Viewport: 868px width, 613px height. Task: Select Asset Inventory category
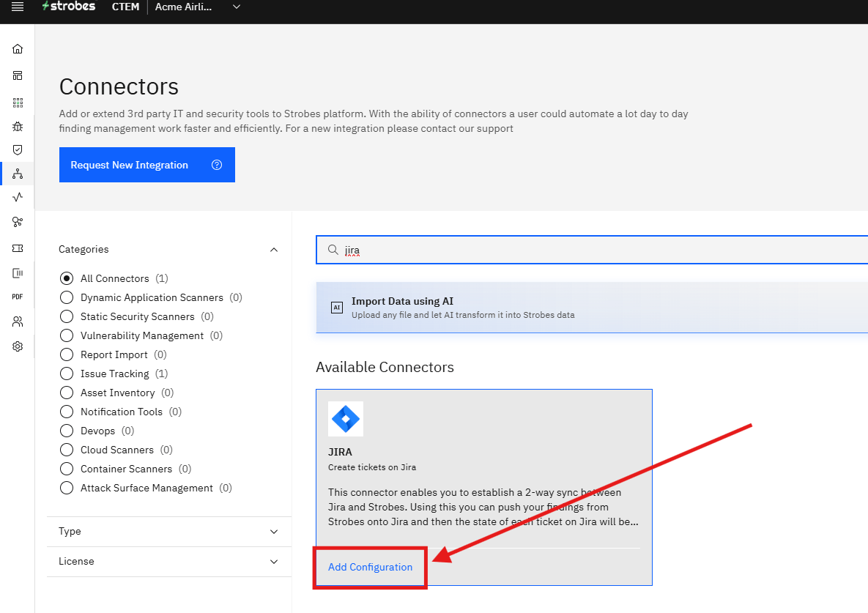pos(67,393)
